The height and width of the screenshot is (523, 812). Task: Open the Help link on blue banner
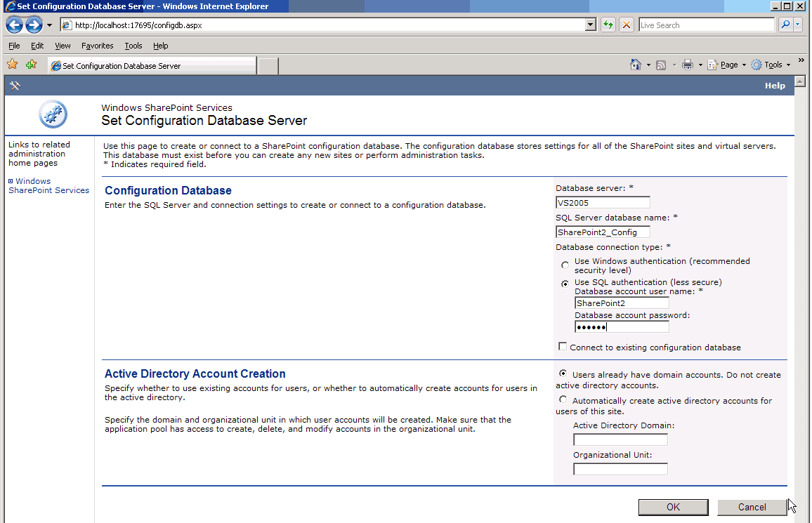(775, 86)
